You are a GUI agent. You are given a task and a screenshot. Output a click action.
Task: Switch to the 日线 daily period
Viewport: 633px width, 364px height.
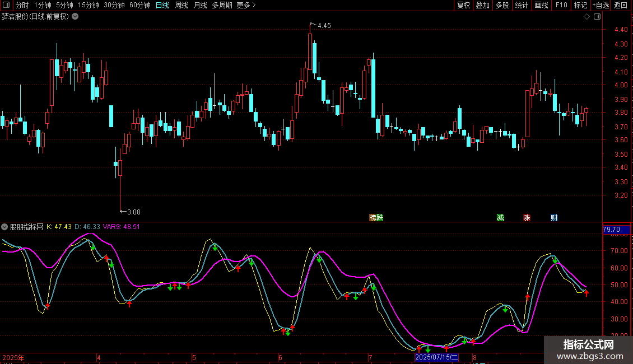pos(162,6)
